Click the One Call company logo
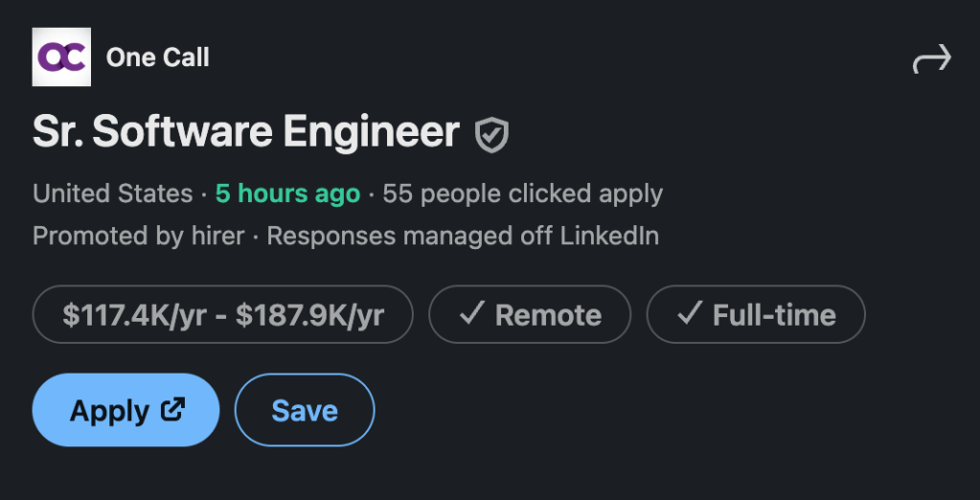The width and height of the screenshot is (980, 500). tap(61, 57)
